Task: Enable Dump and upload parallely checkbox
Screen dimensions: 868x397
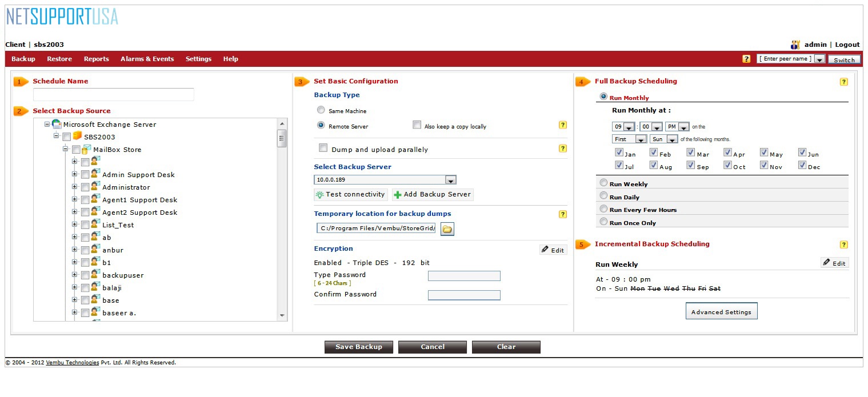Action: pyautogui.click(x=322, y=149)
